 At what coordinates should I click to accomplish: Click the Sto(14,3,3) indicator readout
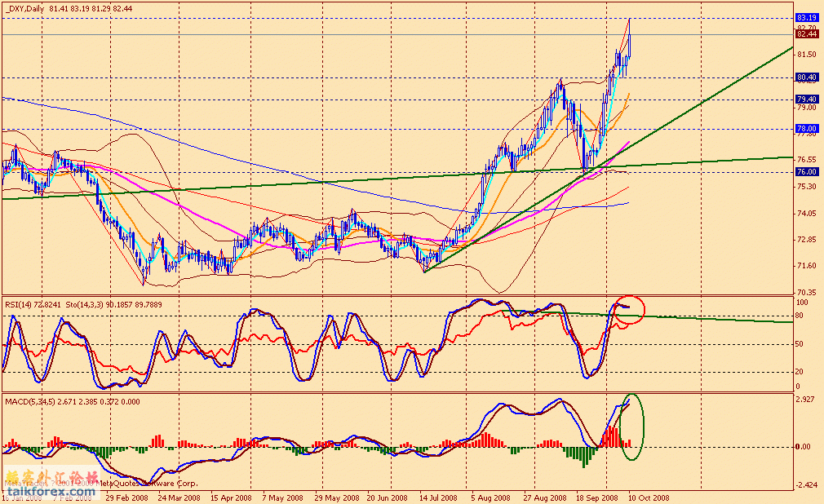(x=114, y=304)
